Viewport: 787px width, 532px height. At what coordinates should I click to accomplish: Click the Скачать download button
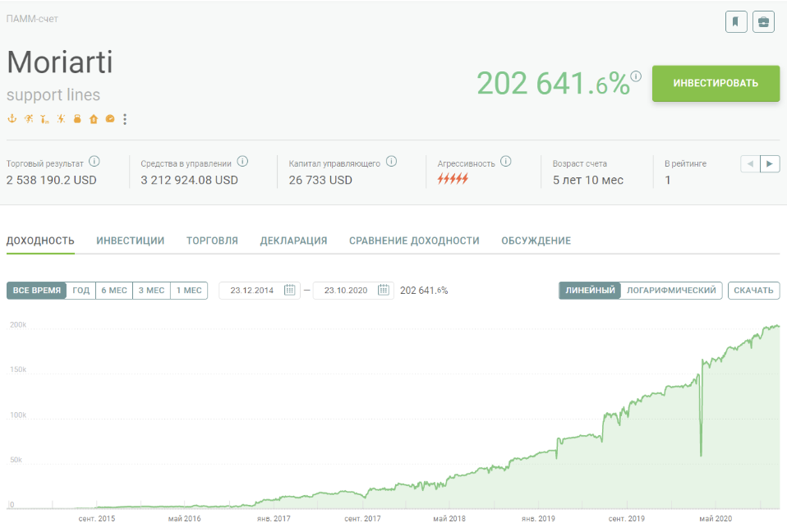tap(753, 291)
